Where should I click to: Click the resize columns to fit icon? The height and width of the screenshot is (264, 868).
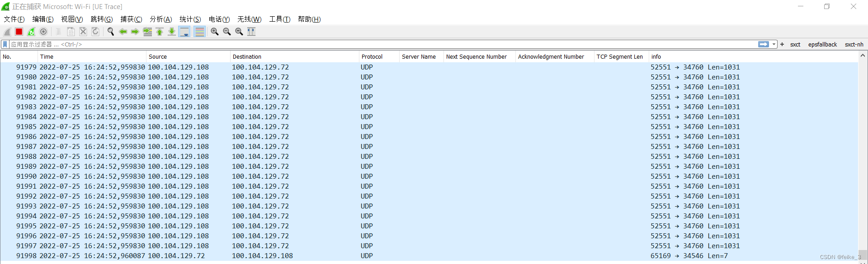[251, 32]
